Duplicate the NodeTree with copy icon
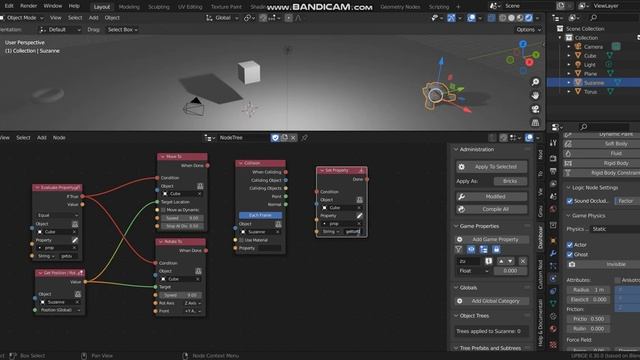Image resolution: width=640 pixels, height=360 pixels. coord(284,138)
